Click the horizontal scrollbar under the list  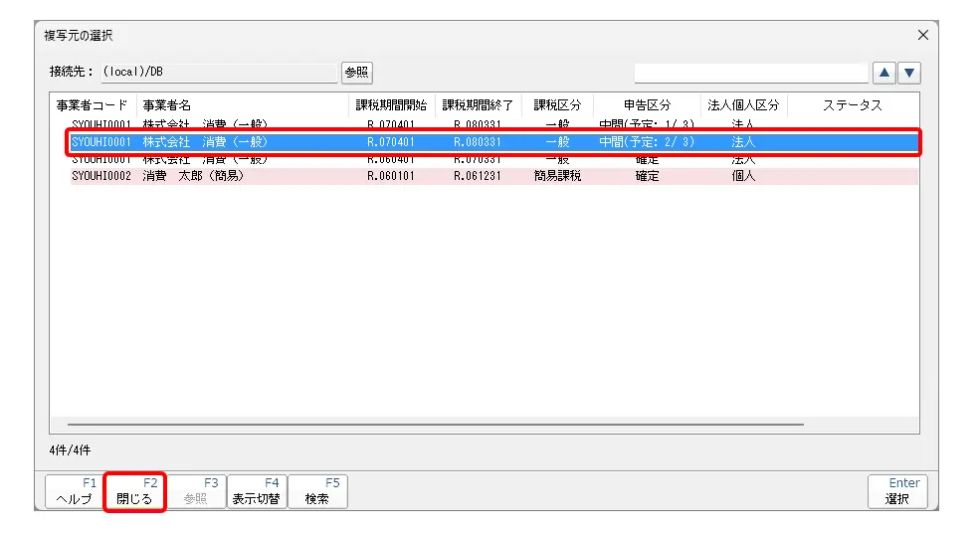coord(428,425)
